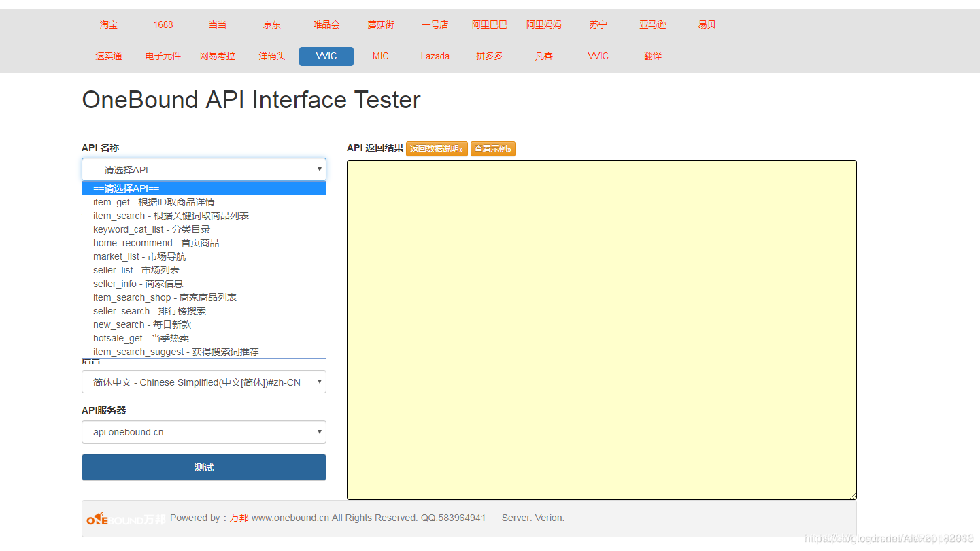The width and height of the screenshot is (980, 551).
Task: Select the 苏宁 tab
Action: point(598,24)
